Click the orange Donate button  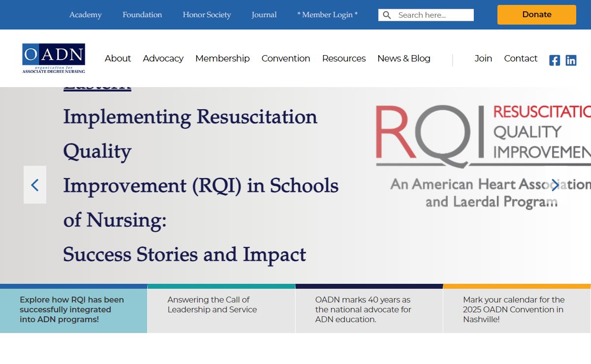[537, 15]
